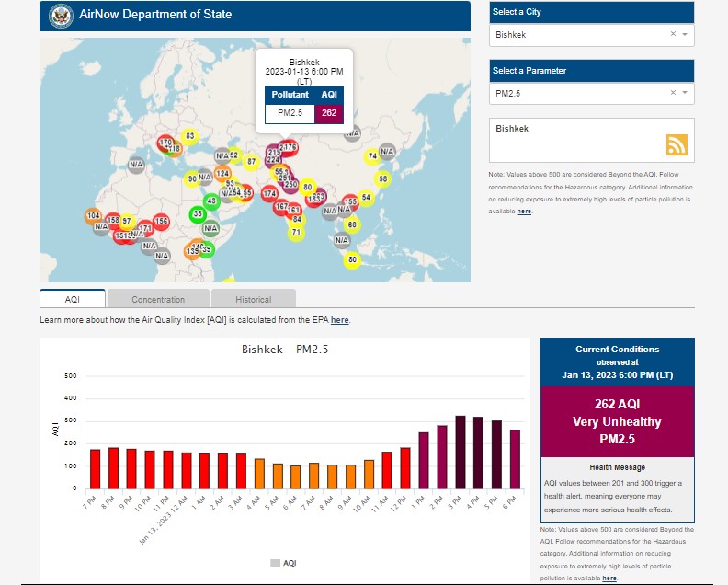Switch to the Concentration tab
The image size is (728, 585).
(158, 299)
